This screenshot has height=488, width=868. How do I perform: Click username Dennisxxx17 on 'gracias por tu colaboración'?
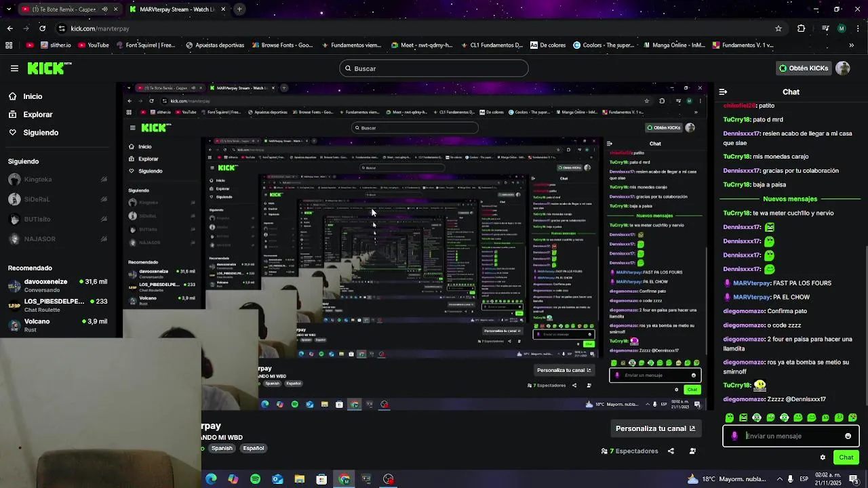[x=742, y=171]
